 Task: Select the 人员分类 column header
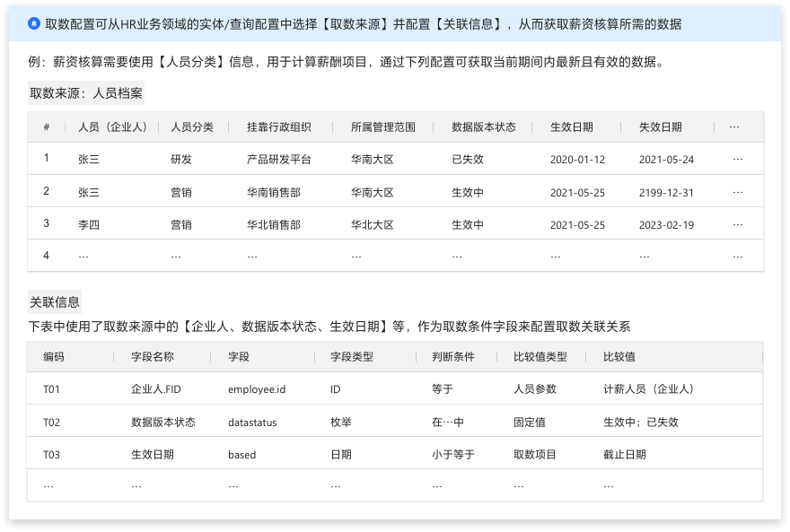192,127
